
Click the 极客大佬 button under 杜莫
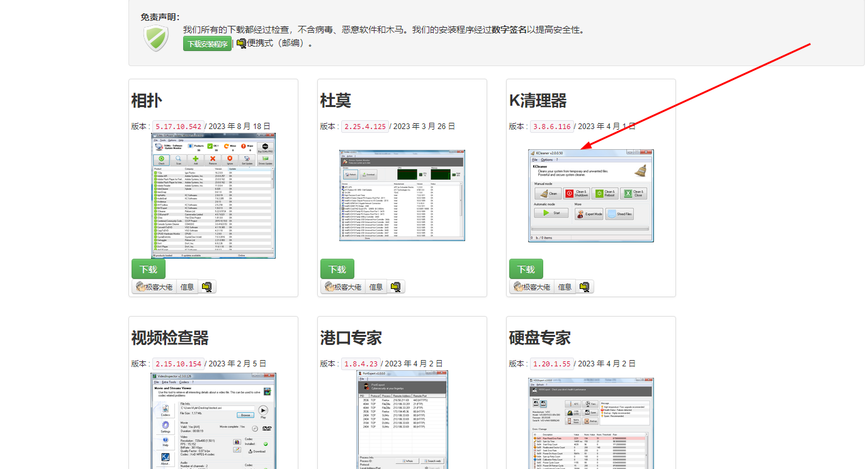(343, 287)
